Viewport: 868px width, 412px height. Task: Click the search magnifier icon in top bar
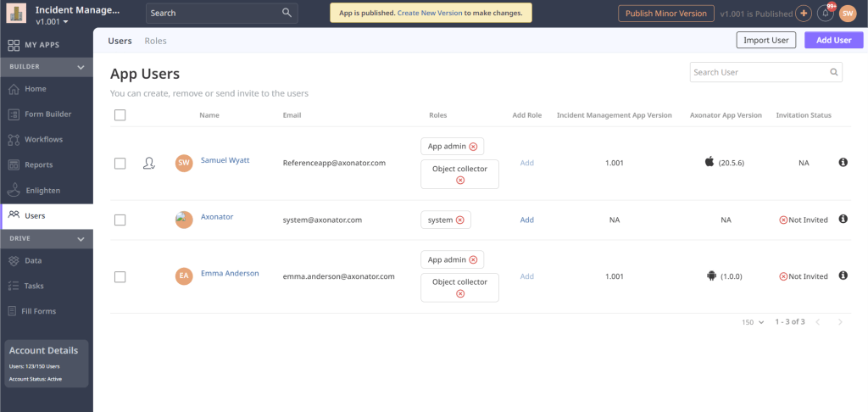(287, 13)
